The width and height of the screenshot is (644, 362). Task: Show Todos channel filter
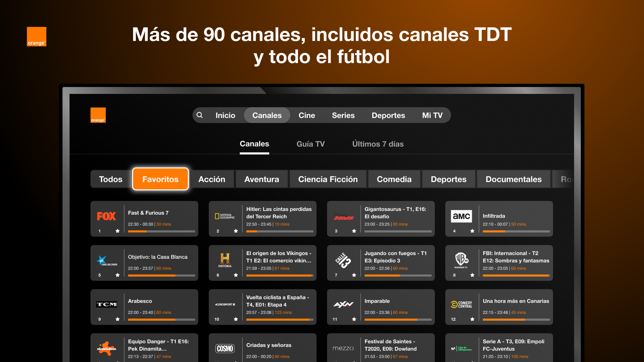click(111, 179)
